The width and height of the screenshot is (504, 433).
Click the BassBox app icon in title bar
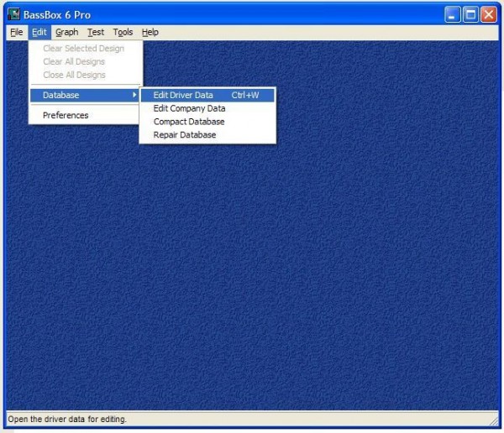tap(13, 14)
